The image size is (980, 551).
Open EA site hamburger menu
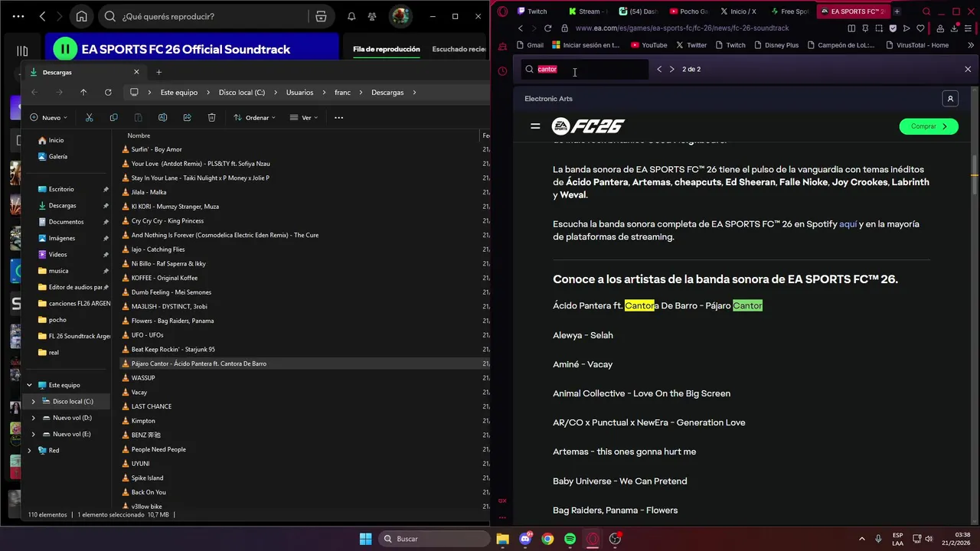pyautogui.click(x=535, y=126)
